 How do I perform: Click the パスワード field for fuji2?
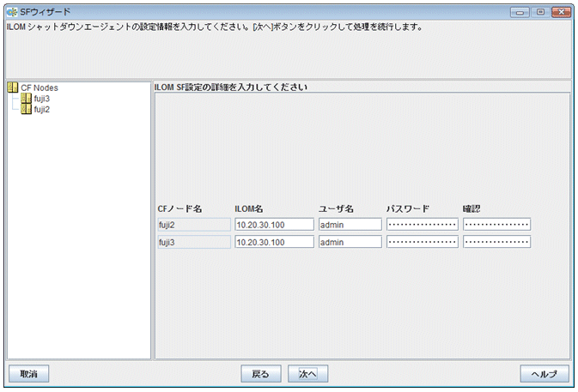(x=423, y=224)
